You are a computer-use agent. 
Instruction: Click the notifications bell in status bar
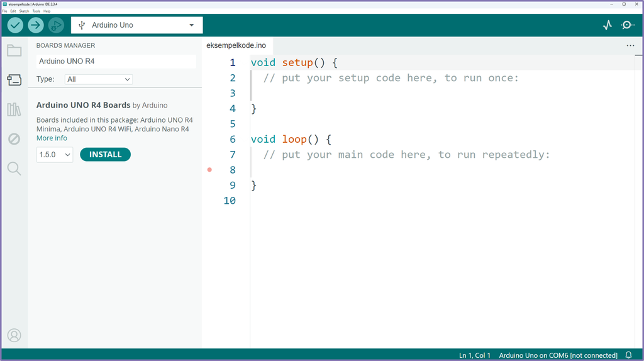pyautogui.click(x=628, y=355)
